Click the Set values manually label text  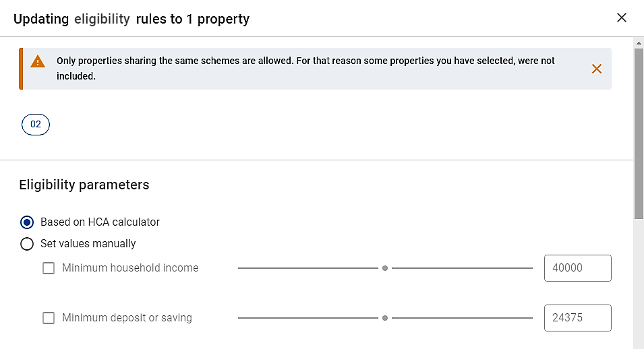88,243
